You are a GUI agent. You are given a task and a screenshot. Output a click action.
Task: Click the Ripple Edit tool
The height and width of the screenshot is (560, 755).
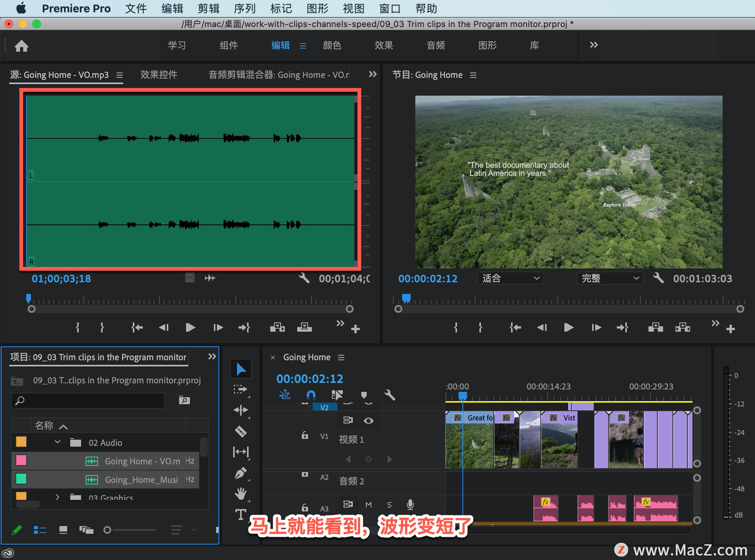click(241, 410)
